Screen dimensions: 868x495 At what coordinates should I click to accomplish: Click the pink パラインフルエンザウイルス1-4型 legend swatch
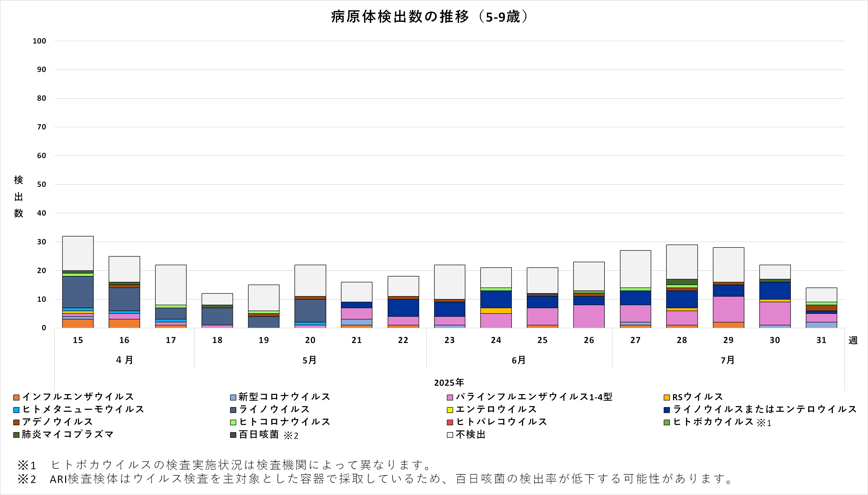click(450, 397)
